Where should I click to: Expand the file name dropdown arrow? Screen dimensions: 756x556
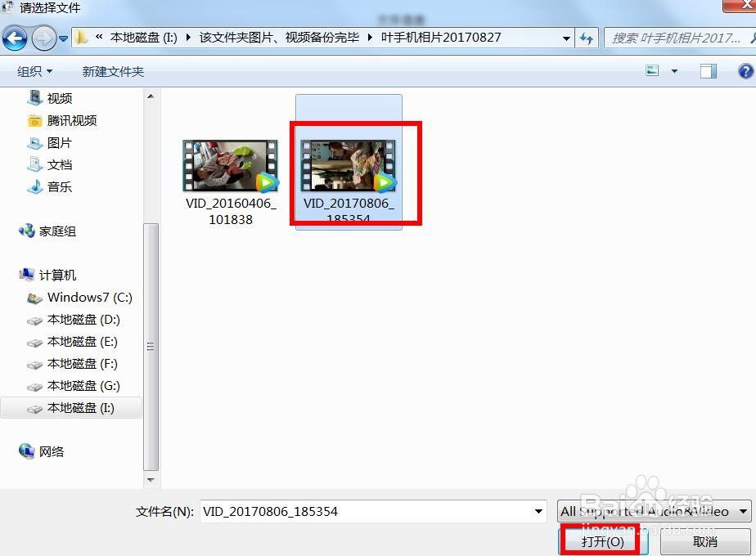(538, 511)
